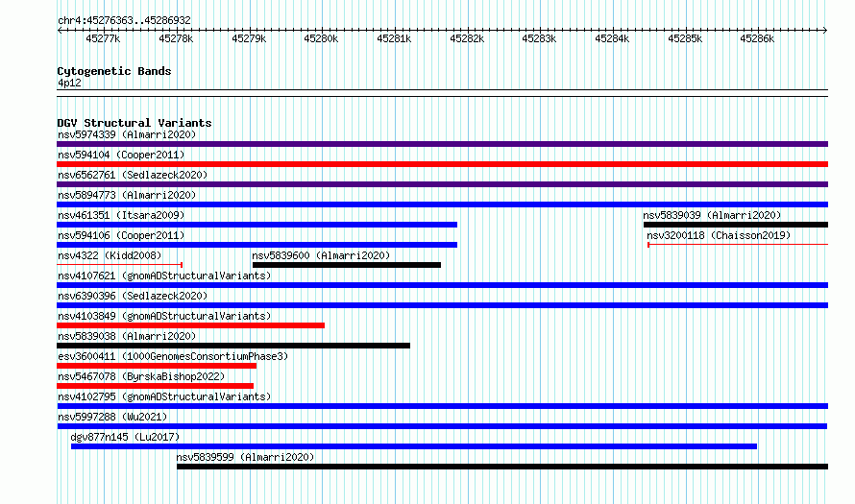Select the blue nsv461351 variant bar

point(256,225)
